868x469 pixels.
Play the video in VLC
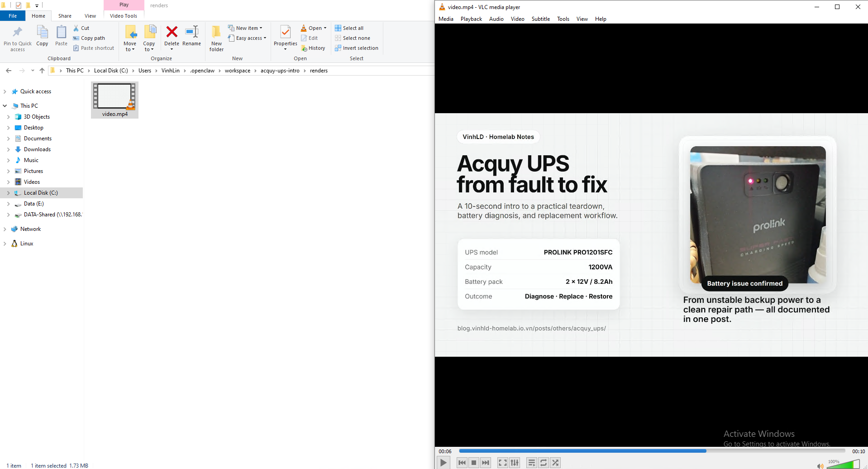tap(444, 463)
